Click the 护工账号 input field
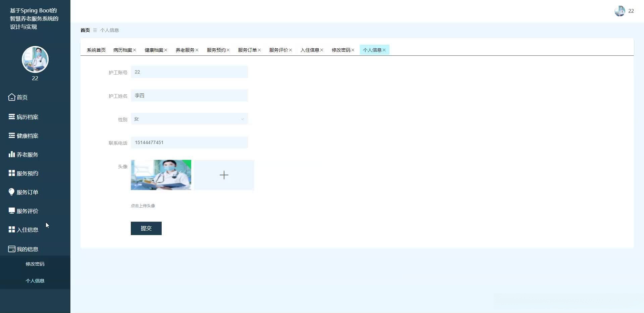This screenshot has width=644, height=313. 190,72
